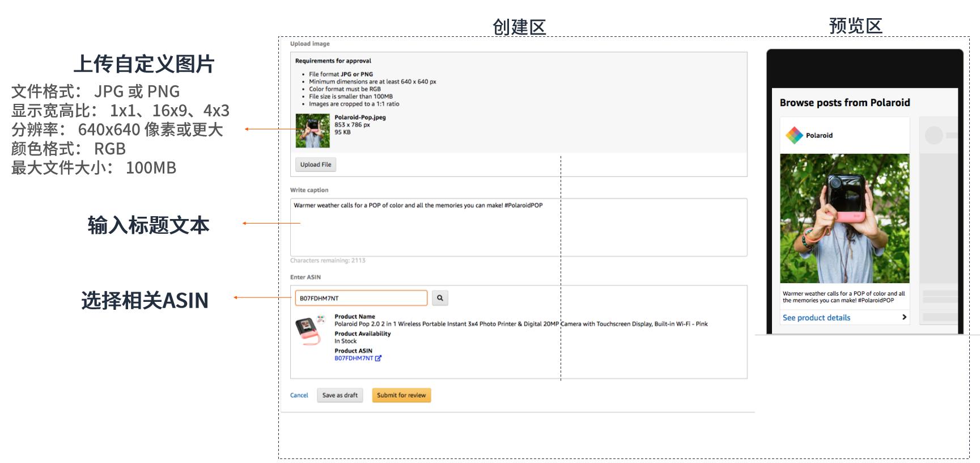Click the 'Images are cropped to a 1:1 ratio' line
980x463 pixels.
point(354,104)
